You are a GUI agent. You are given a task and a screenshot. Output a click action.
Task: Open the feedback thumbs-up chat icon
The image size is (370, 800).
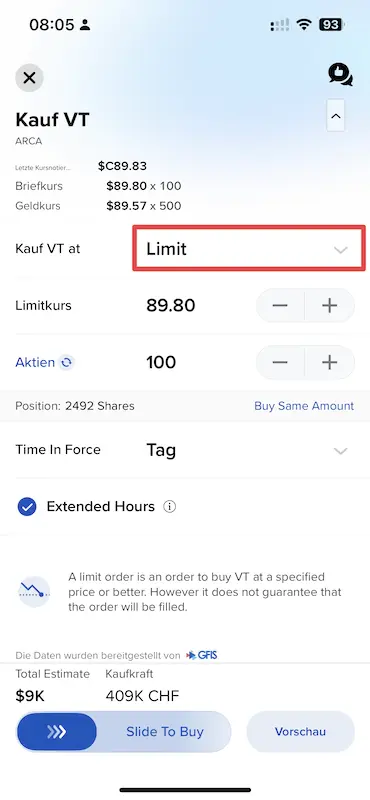(340, 74)
